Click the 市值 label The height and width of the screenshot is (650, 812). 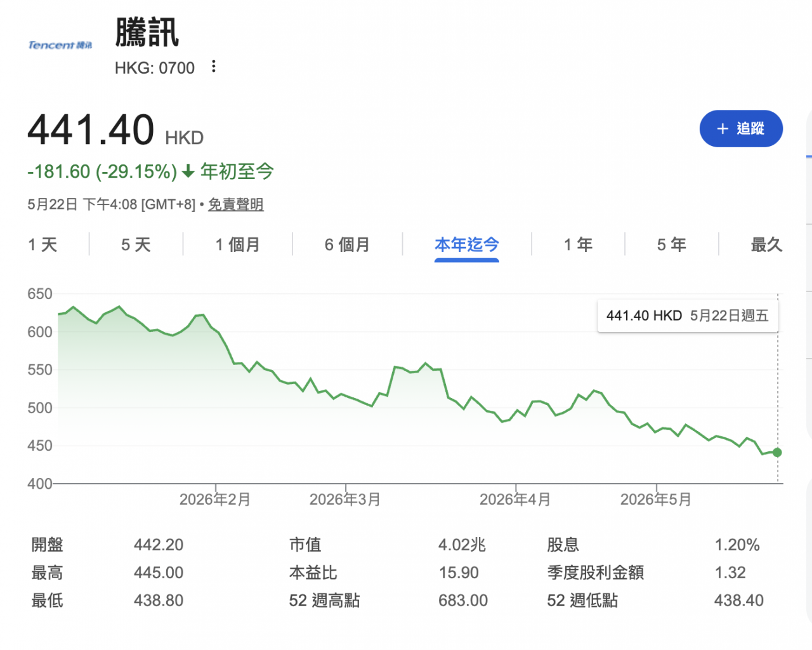point(305,545)
